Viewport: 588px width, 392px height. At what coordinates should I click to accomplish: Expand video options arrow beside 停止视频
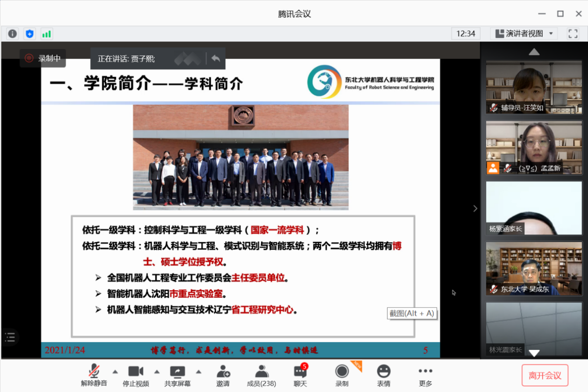[x=157, y=372]
